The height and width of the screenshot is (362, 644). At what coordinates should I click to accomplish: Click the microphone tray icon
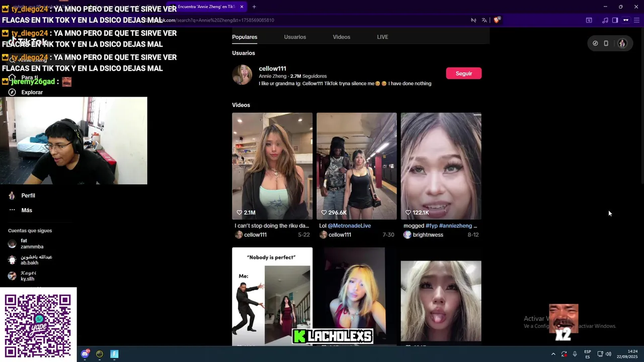(575, 354)
